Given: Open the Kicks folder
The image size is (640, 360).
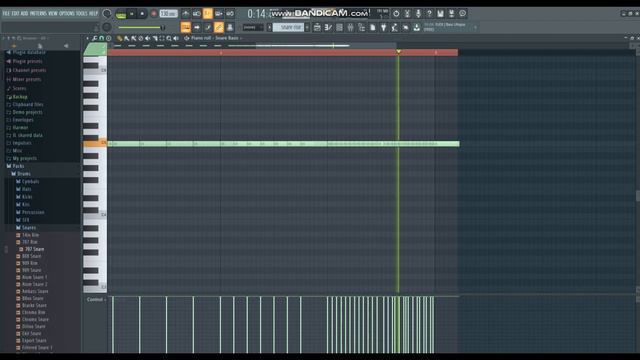Looking at the screenshot, I should coord(27,197).
